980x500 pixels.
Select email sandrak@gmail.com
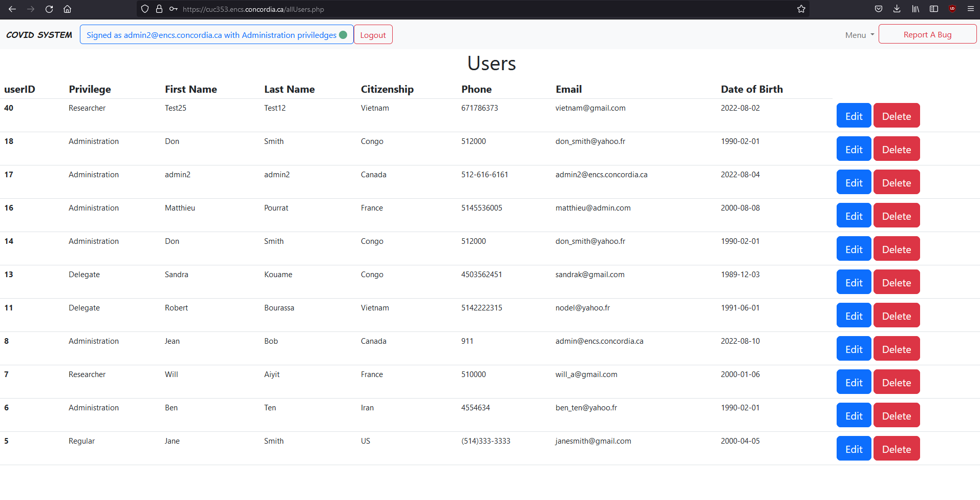(590, 275)
